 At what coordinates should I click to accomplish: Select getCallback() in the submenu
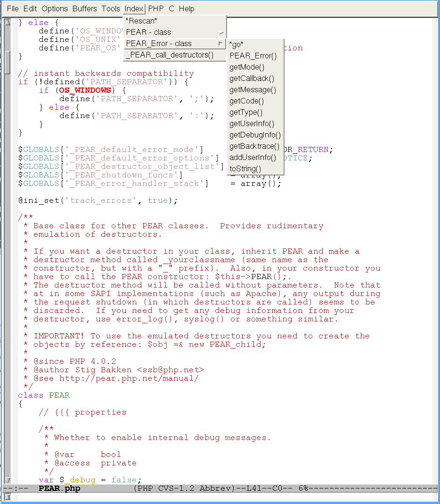(x=255, y=79)
